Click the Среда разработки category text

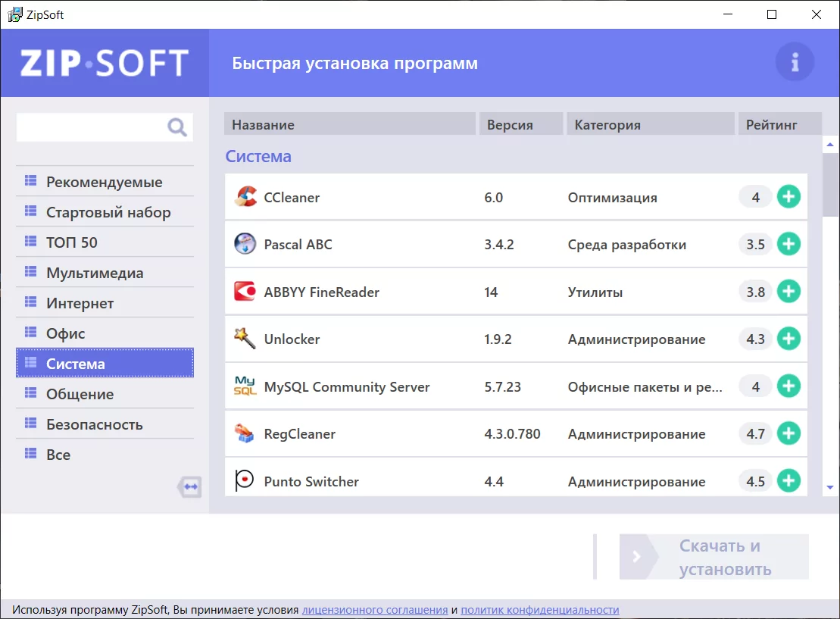(x=627, y=245)
